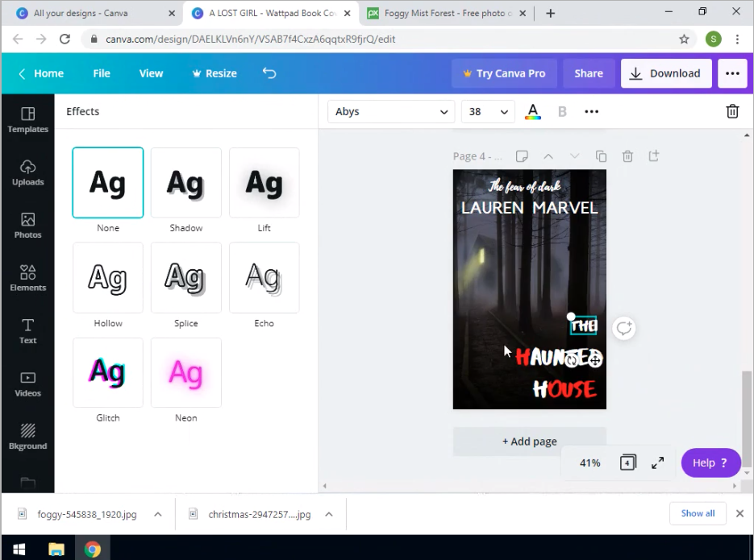Select HOUSE text on canvas
754x560 pixels.
pyautogui.click(x=565, y=389)
